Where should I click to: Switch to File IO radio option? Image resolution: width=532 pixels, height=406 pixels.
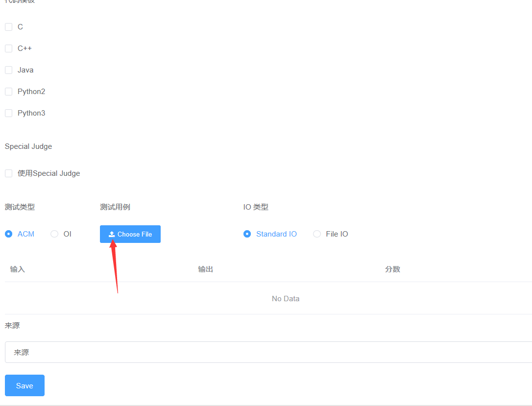[x=317, y=234]
